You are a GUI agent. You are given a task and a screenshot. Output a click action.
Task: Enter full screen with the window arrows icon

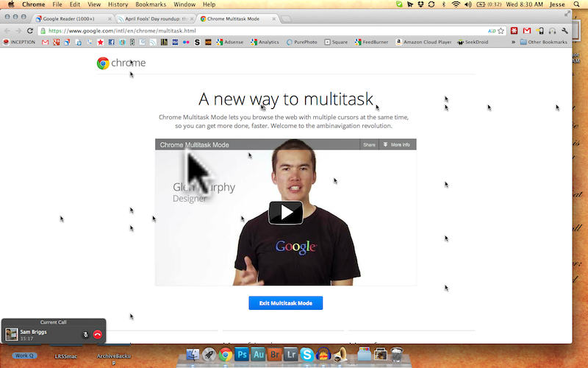pyautogui.click(x=567, y=14)
